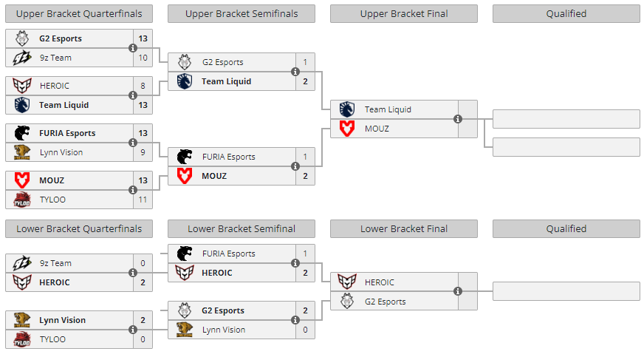Click info icon on G2 vs 9z quarterfinal

pyautogui.click(x=133, y=48)
